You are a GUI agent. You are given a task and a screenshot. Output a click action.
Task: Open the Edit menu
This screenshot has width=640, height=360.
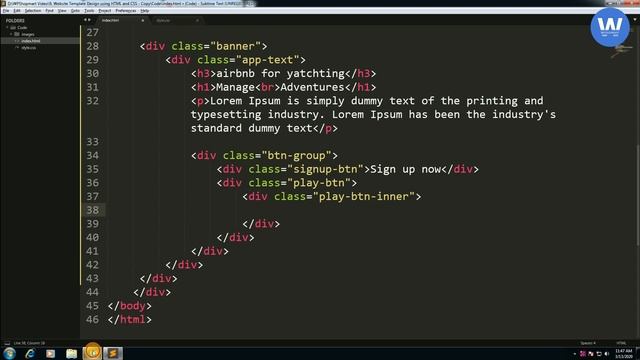click(x=17, y=11)
